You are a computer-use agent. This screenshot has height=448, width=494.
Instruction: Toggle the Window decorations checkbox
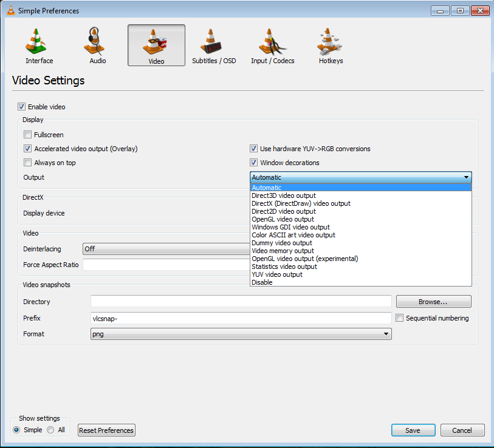pyautogui.click(x=253, y=163)
